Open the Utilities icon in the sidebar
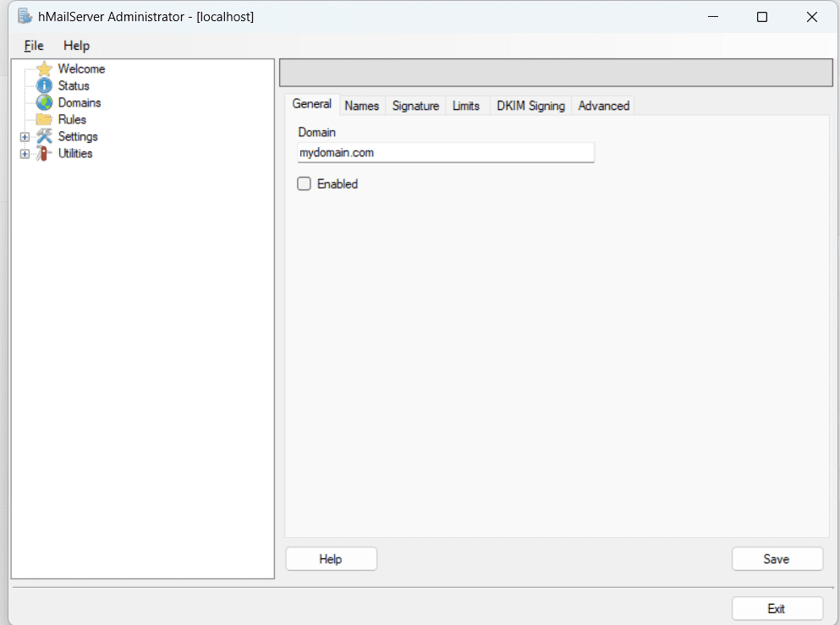840x625 pixels. tap(44, 153)
